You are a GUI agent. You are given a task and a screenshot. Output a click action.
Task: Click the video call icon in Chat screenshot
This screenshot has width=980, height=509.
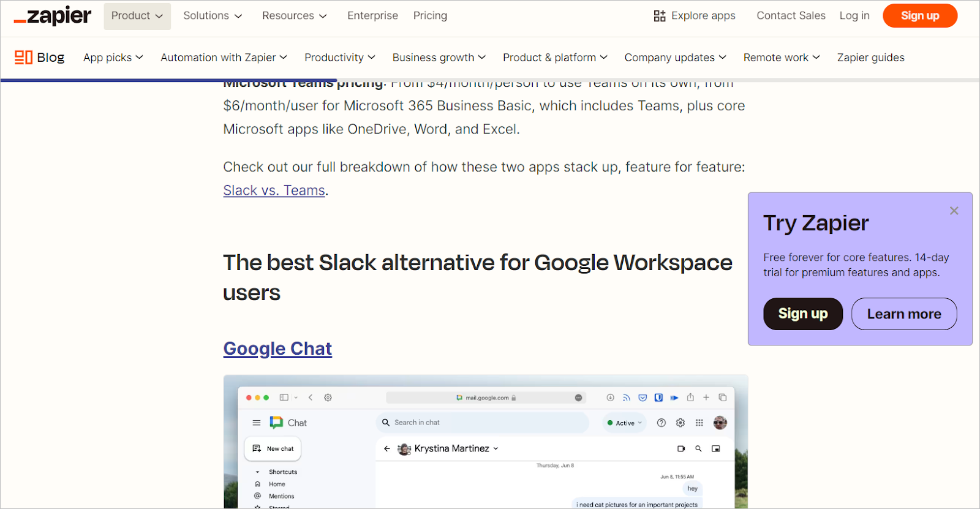[x=681, y=448]
